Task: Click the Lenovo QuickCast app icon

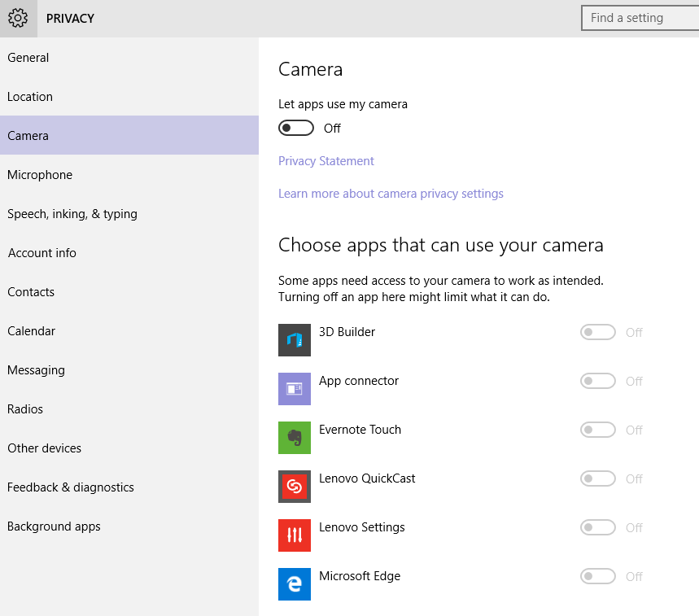Action: click(295, 487)
